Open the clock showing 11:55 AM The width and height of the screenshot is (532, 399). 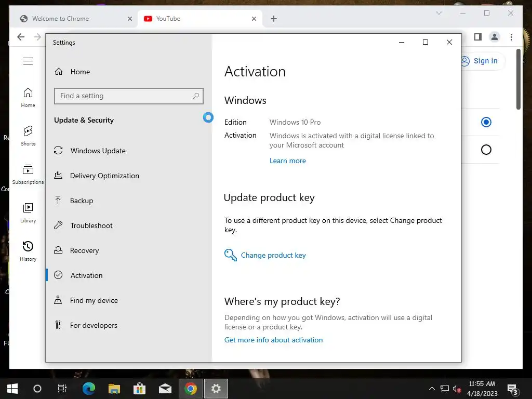click(x=482, y=389)
